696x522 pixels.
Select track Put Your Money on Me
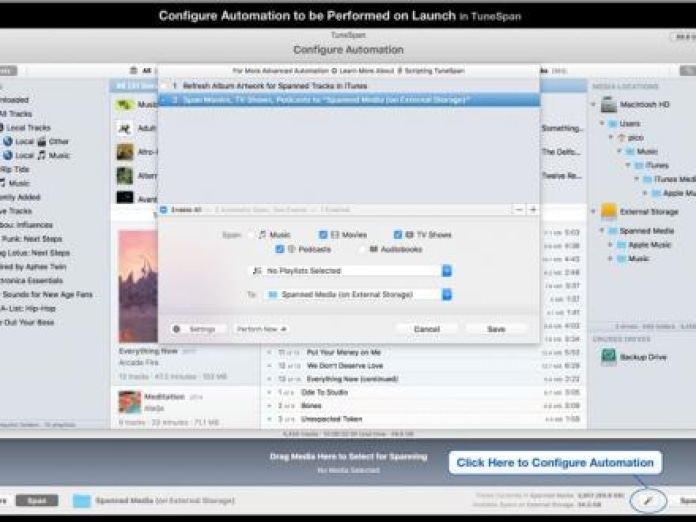[x=344, y=352]
